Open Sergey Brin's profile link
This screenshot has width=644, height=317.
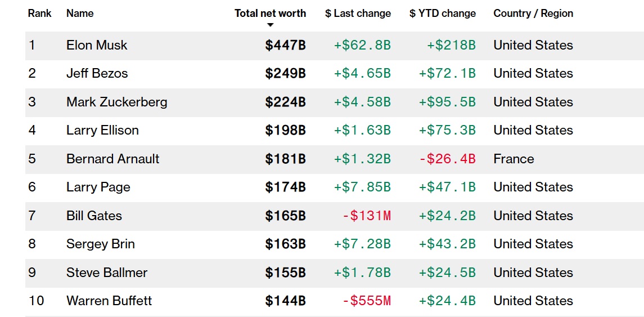(x=101, y=244)
